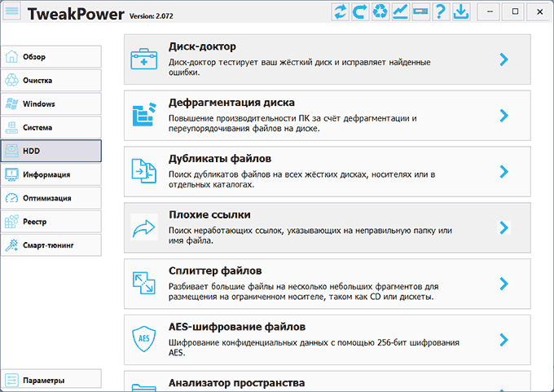Click the sliders icon beside Параметры
The image size is (554, 392).
(11, 381)
